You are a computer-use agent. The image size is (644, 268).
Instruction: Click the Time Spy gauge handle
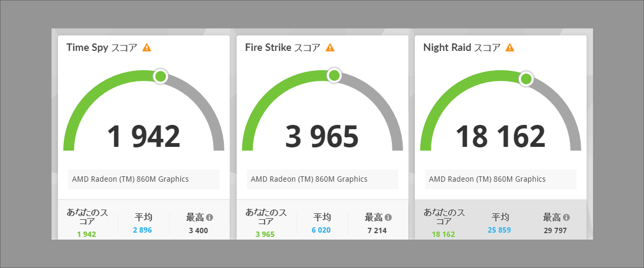(160, 76)
